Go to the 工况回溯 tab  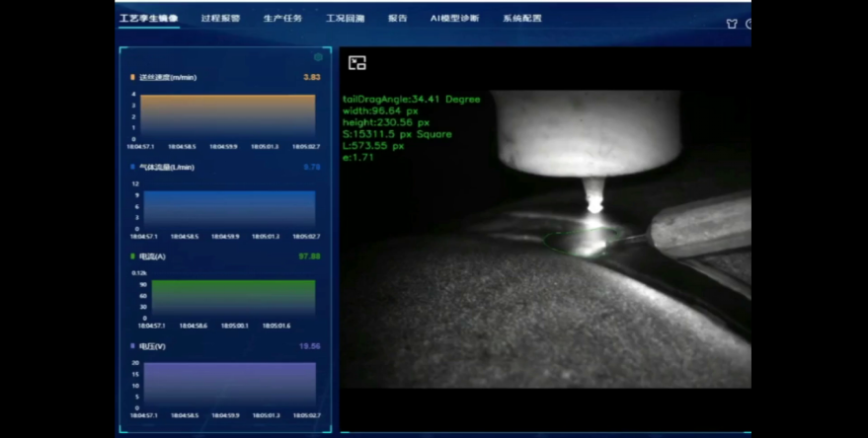click(345, 18)
